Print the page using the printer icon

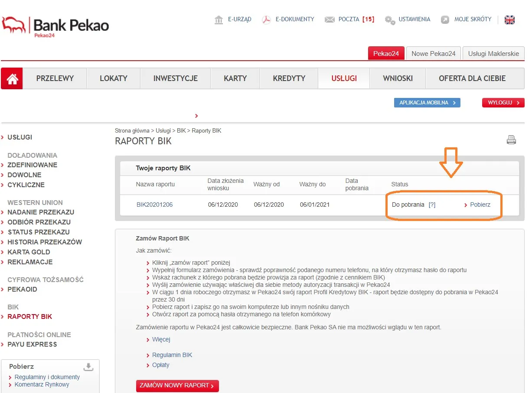(x=511, y=140)
